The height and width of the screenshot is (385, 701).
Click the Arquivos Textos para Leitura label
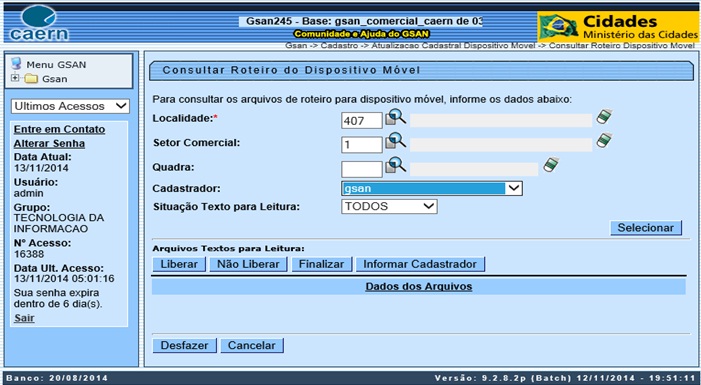(x=228, y=249)
